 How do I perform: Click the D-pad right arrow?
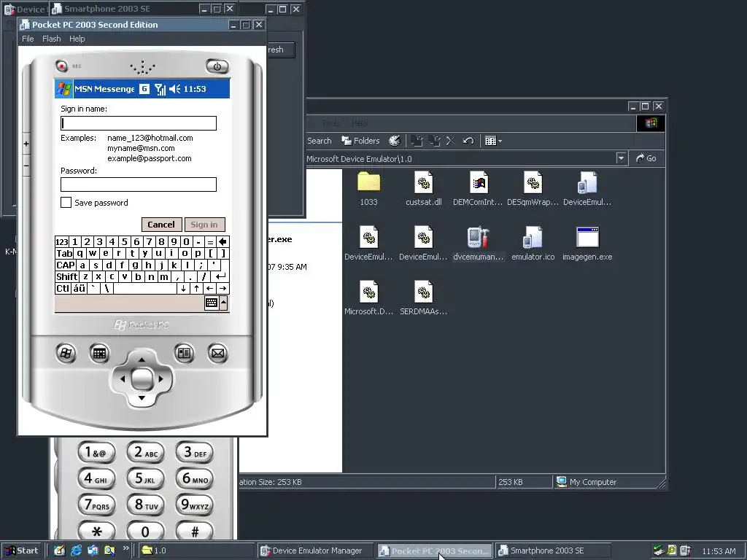pyautogui.click(x=161, y=379)
